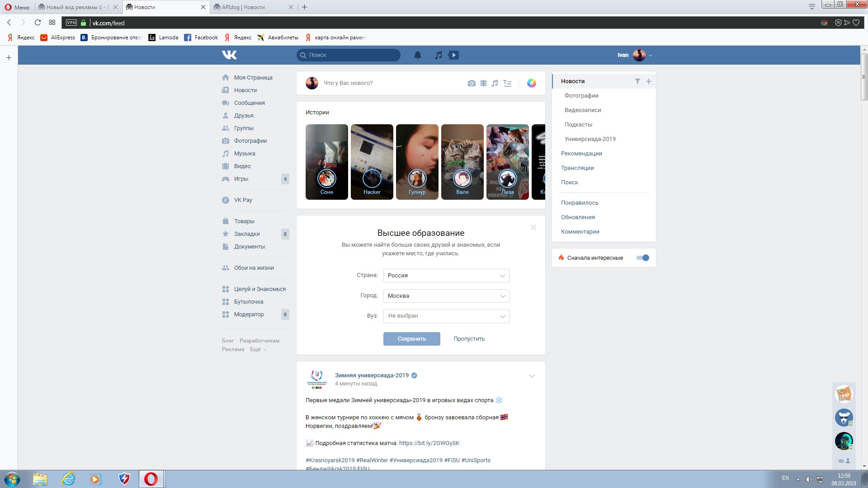The height and width of the screenshot is (488, 868).
Task: Reload the vk.com/feed page
Action: click(x=38, y=23)
